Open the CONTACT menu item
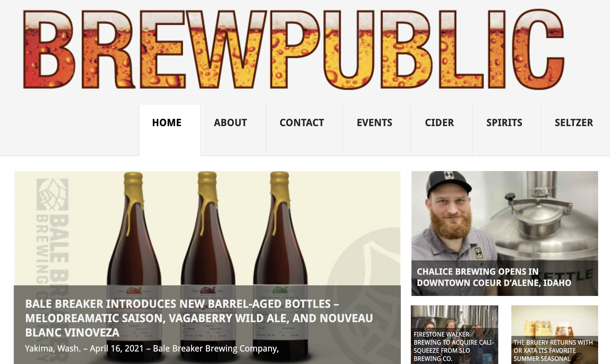610x364 pixels. tap(302, 123)
